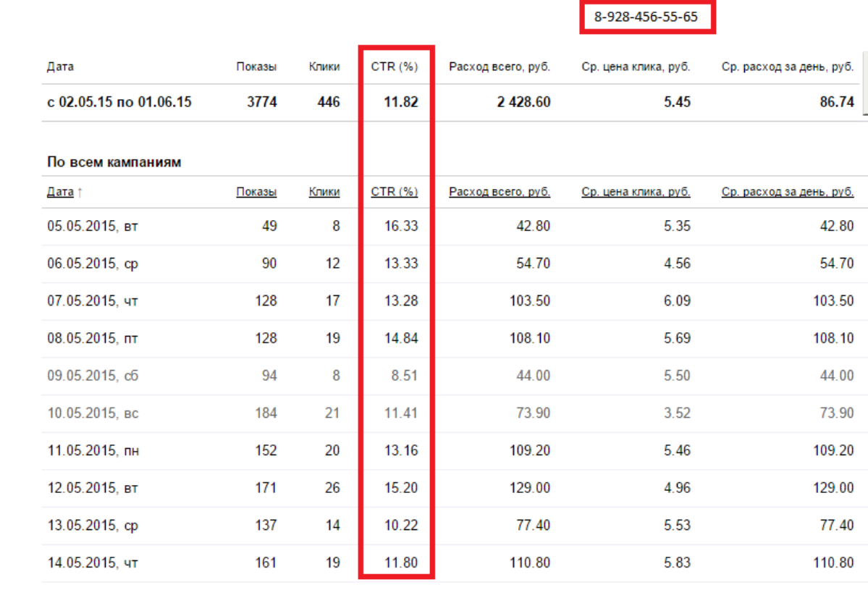
Task: Select the 05.05.2015, вт date row
Action: [93, 226]
